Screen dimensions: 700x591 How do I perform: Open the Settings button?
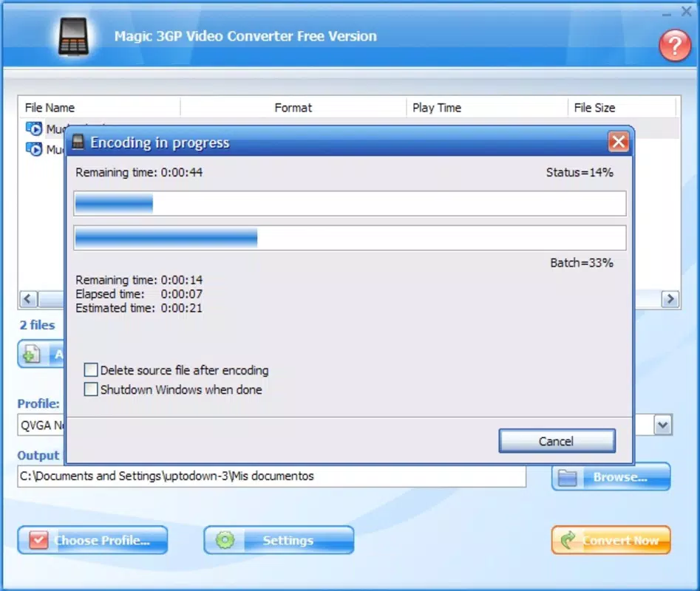tap(279, 540)
